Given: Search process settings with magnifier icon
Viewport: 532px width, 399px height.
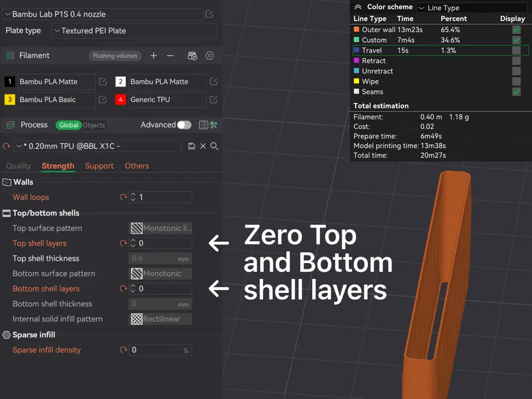Looking at the screenshot, I should point(215,146).
